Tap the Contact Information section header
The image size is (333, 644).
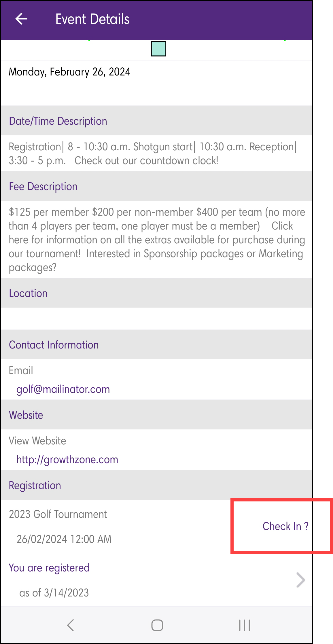coord(54,345)
